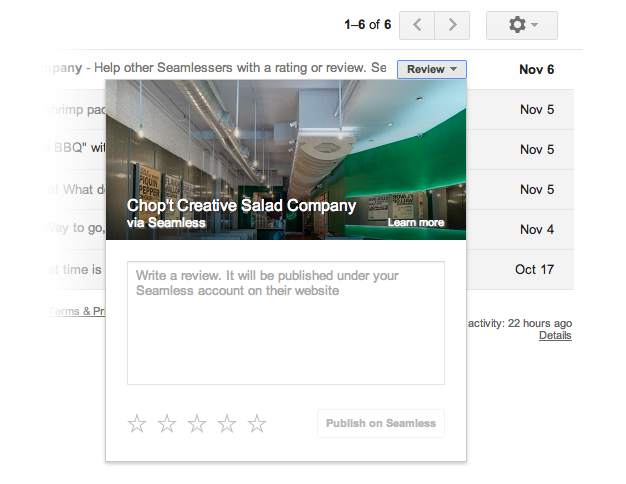Open the email dated Nov 4

pyautogui.click(x=537, y=230)
